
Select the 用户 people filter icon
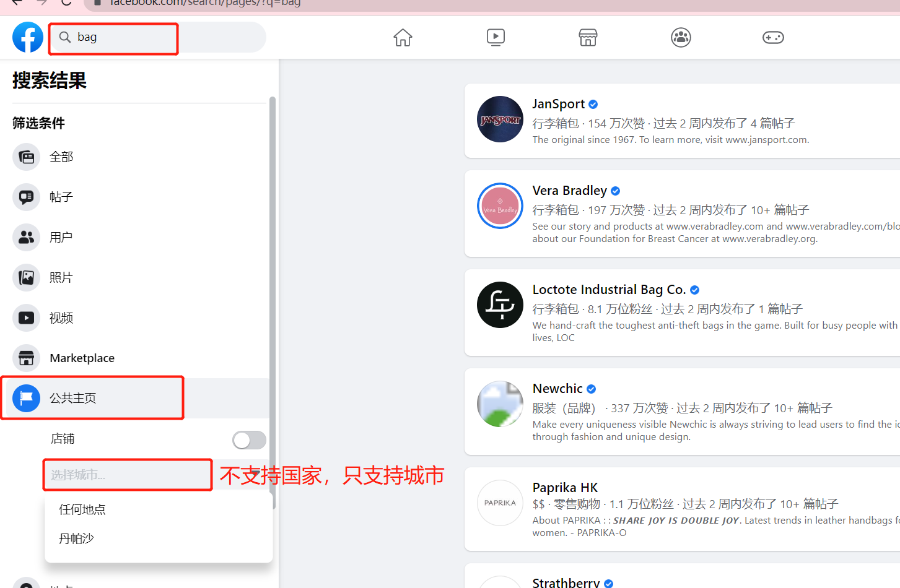tap(26, 238)
